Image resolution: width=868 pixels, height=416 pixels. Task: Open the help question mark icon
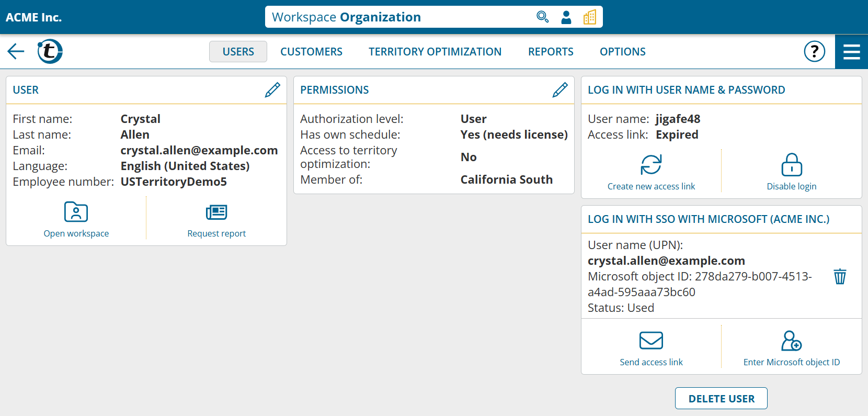pos(814,51)
